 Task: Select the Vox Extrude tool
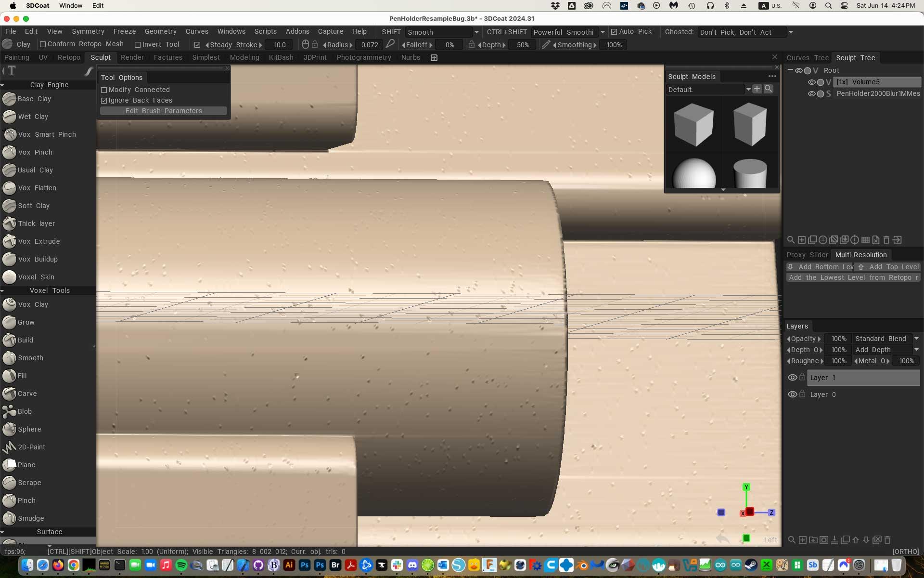[x=38, y=241]
